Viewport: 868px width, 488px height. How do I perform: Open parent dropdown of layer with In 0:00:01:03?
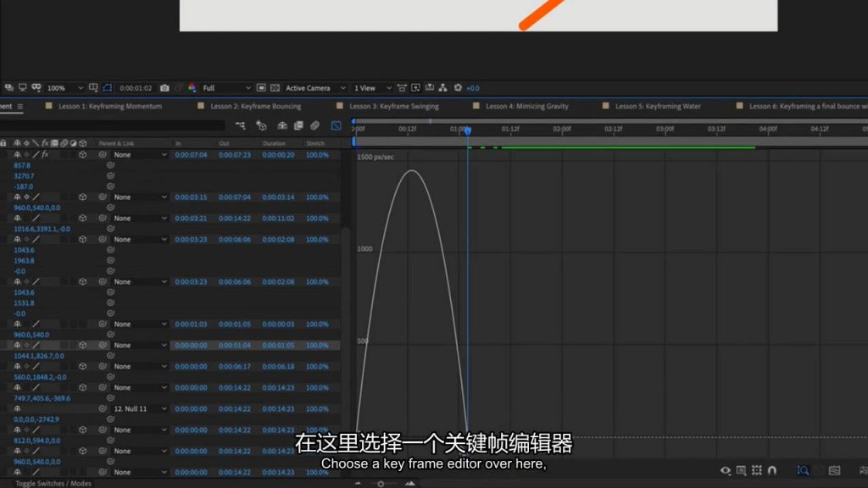coord(140,324)
